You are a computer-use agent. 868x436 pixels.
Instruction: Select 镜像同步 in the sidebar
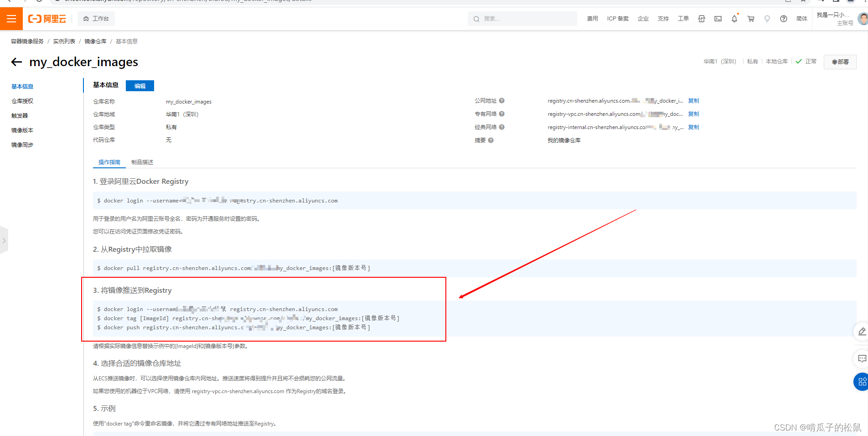(22, 145)
